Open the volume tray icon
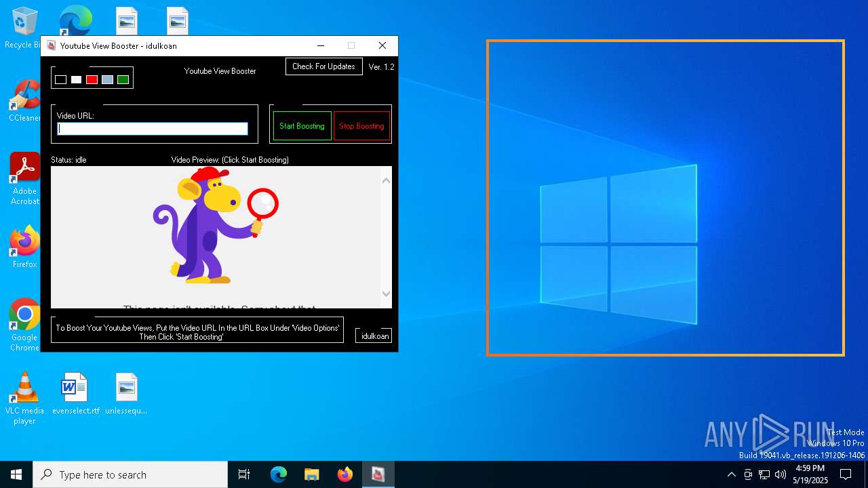 coord(781,474)
